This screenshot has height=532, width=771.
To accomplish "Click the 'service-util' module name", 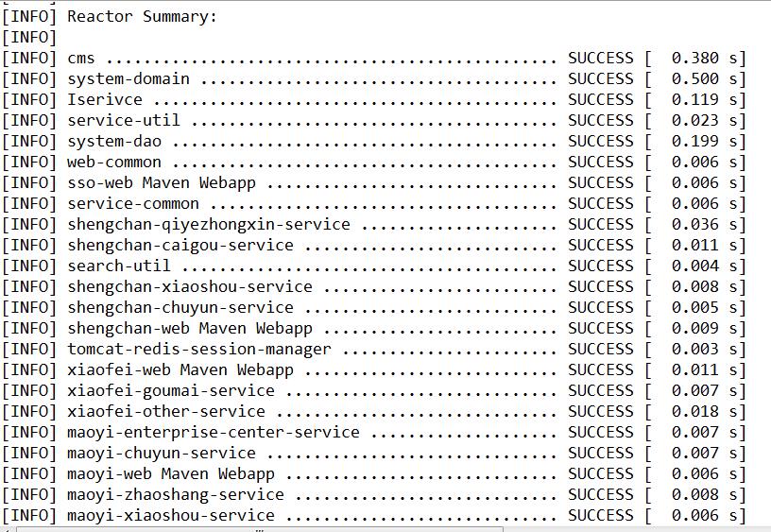I will (x=124, y=120).
